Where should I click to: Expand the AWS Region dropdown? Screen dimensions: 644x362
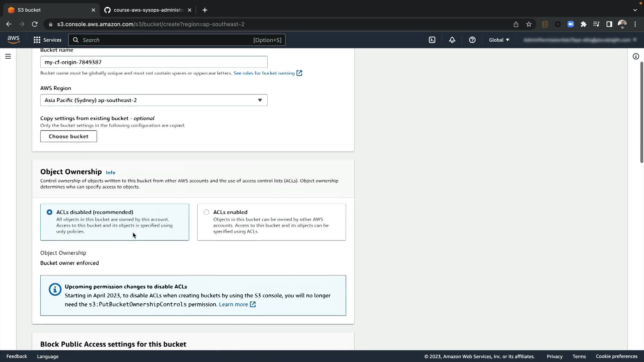(154, 100)
